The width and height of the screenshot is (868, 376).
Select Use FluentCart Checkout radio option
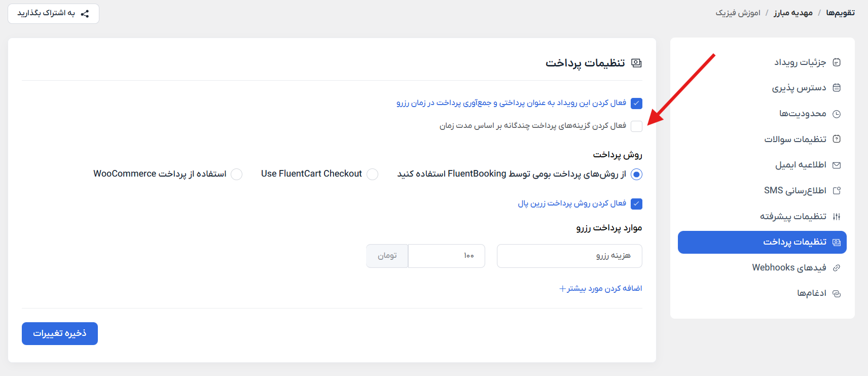coord(373,175)
